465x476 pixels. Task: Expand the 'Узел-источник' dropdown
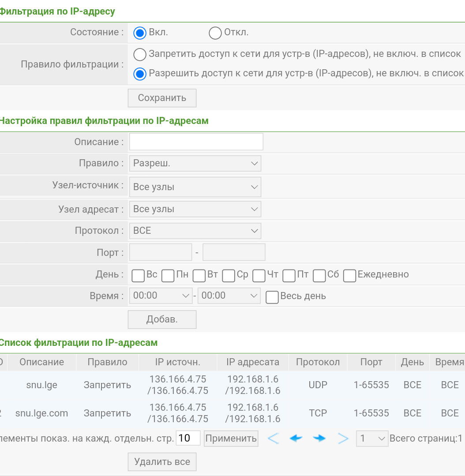[x=195, y=187]
